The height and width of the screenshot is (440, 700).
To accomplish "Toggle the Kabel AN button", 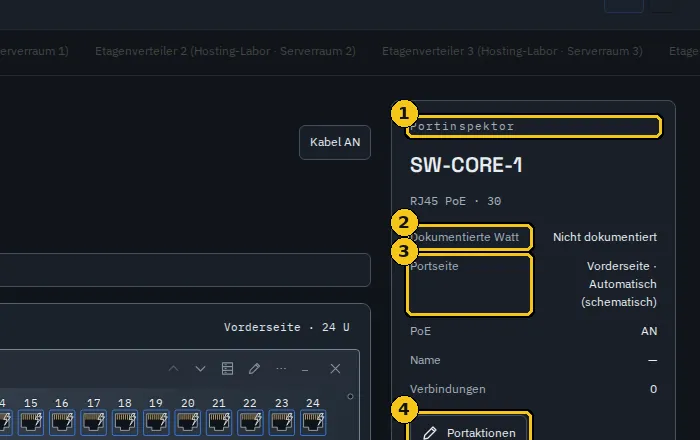I will (335, 142).
